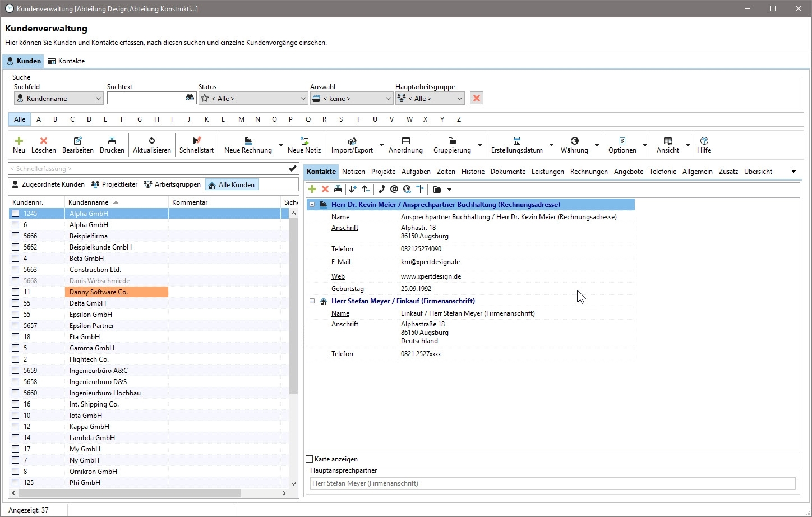This screenshot has height=517, width=812.
Task: Enable the Karte anzeigen checkbox
Action: 310,459
